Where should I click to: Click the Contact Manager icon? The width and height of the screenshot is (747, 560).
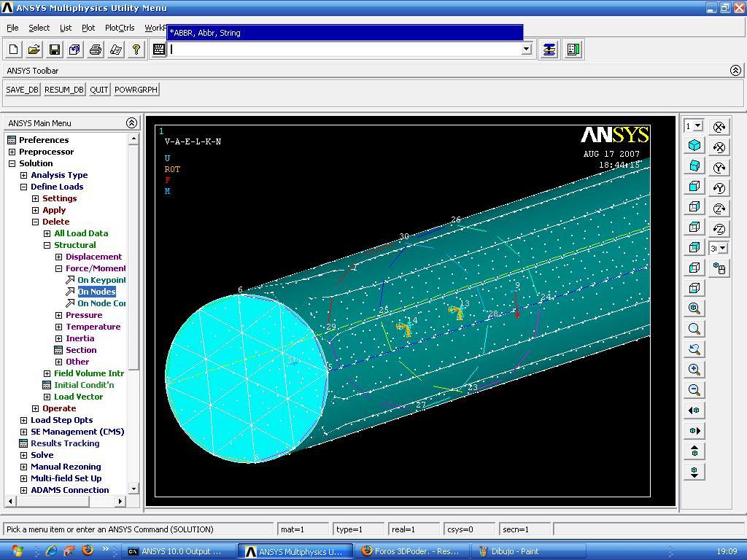click(x=573, y=50)
